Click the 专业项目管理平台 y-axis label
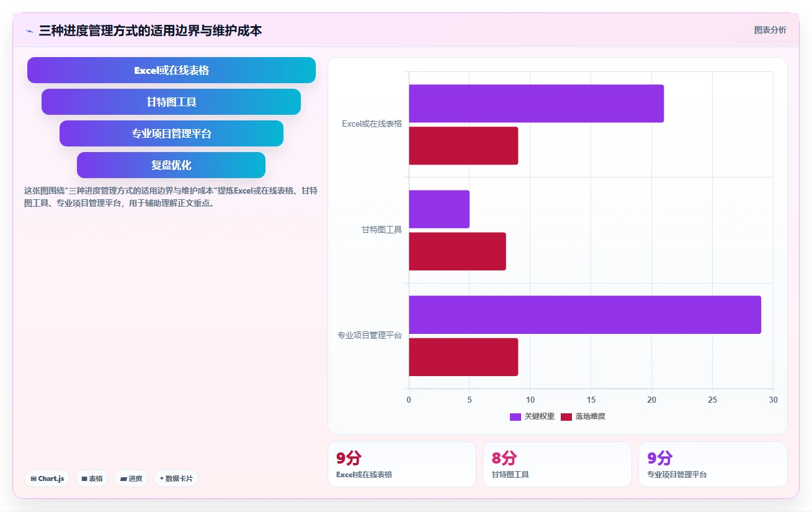 tap(370, 335)
